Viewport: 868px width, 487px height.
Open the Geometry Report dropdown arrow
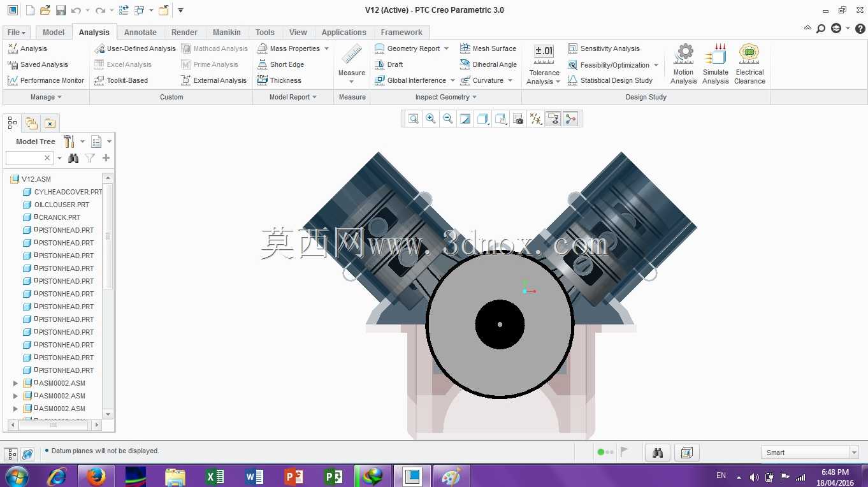tap(446, 48)
